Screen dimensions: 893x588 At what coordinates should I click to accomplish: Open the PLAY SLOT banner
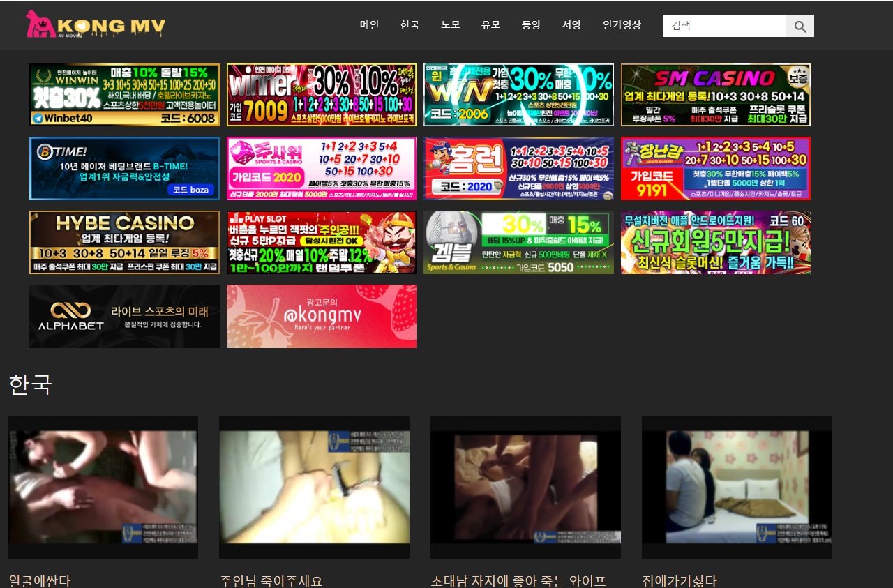(x=322, y=243)
